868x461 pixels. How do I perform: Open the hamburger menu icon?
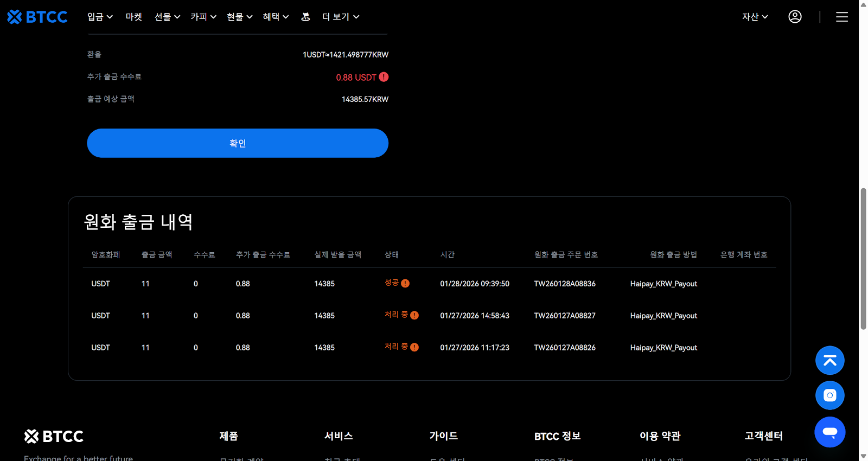coord(841,17)
